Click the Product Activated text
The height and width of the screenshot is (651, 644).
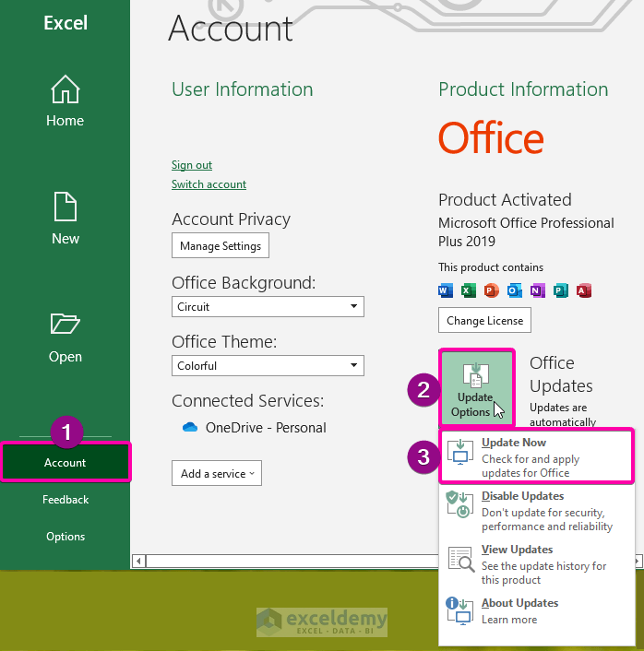505,200
